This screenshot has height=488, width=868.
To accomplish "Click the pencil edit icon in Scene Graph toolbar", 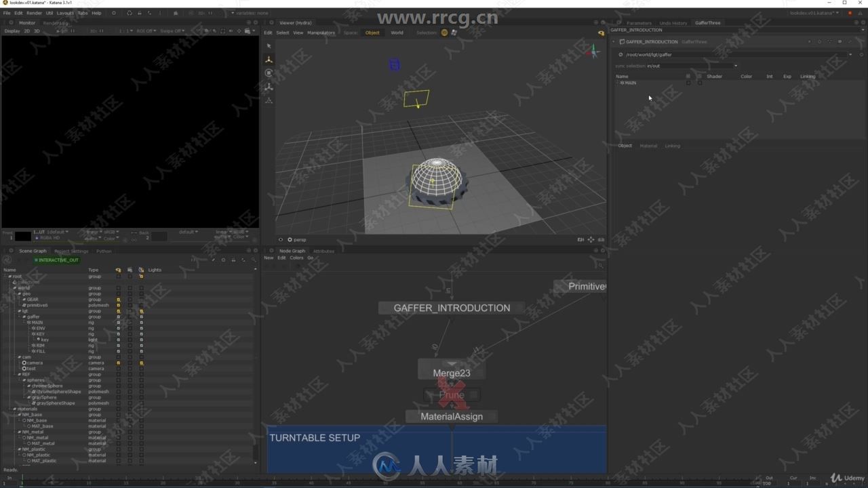I will pos(214,260).
